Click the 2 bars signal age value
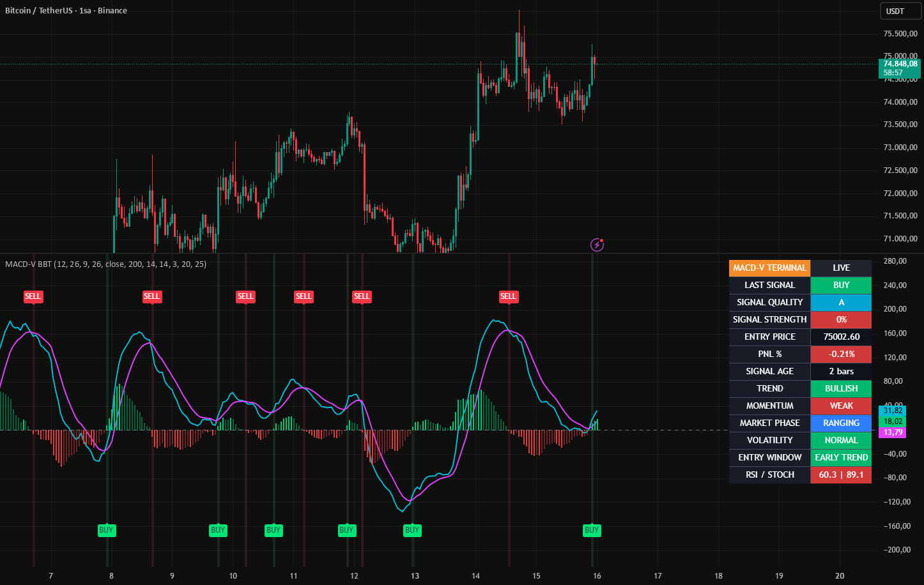924x585 pixels. tap(841, 372)
